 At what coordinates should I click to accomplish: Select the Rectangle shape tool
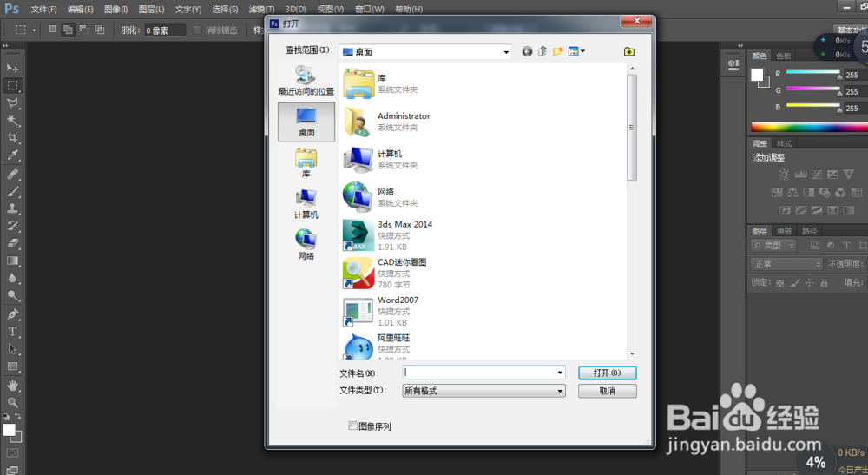tap(12, 366)
